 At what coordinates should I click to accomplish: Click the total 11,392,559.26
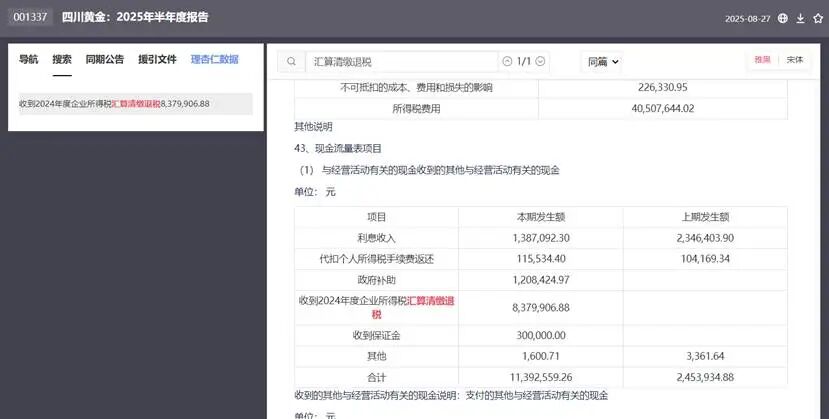[541, 377]
